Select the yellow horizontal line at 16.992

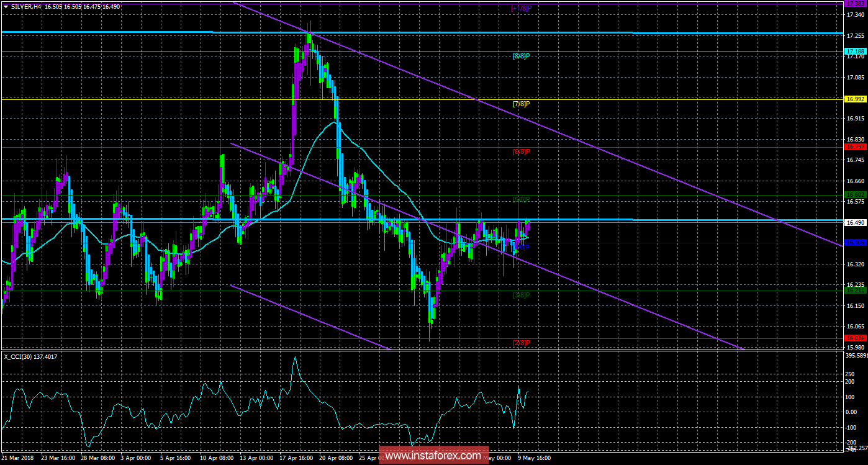point(422,99)
